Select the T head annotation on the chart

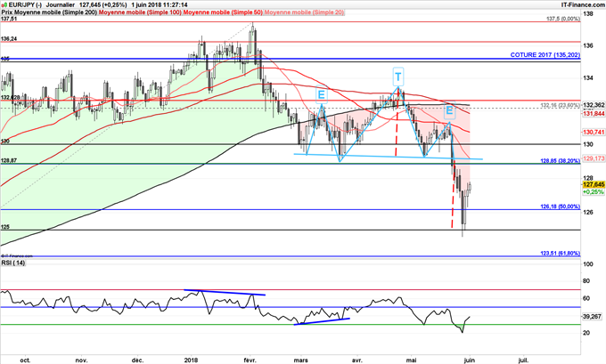coord(398,77)
